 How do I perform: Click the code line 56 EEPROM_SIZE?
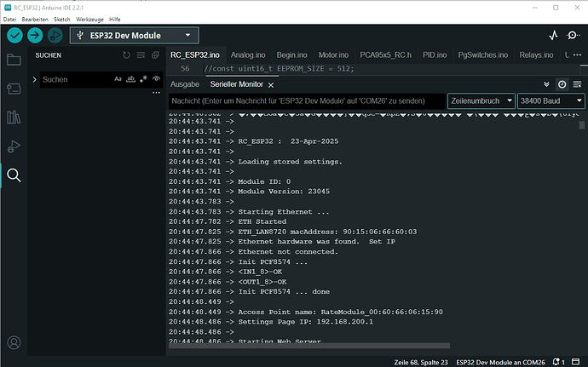coord(279,69)
